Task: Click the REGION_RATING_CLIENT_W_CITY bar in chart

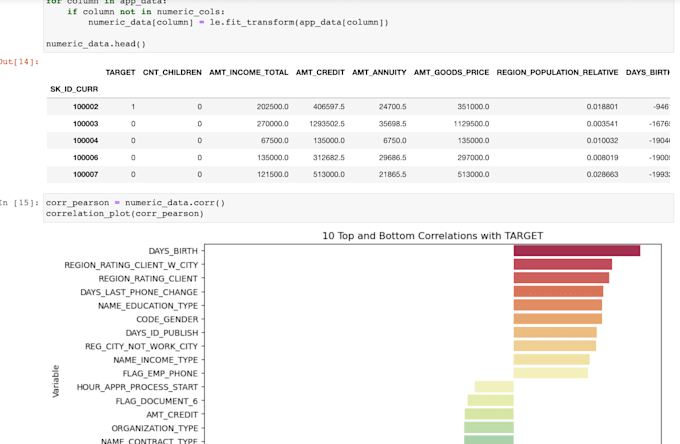Action: [562, 265]
